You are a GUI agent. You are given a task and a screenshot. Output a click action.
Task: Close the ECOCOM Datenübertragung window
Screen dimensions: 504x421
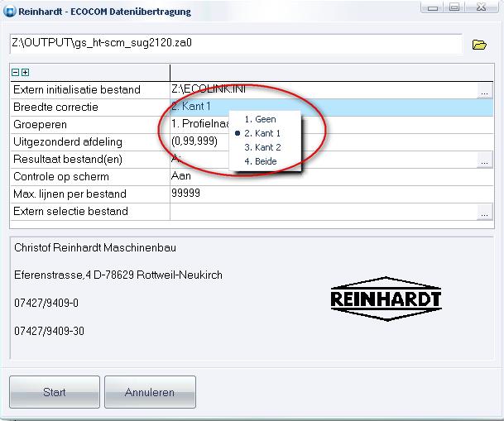481,7
